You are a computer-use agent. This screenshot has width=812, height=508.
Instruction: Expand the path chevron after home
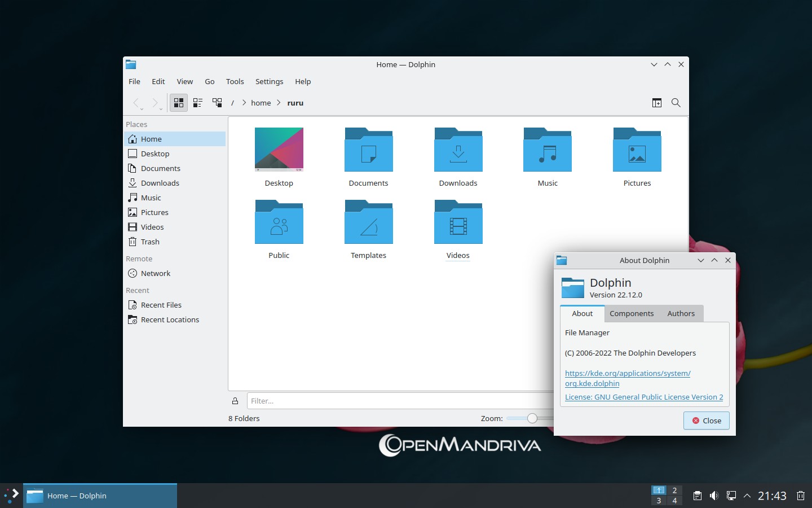coord(279,103)
